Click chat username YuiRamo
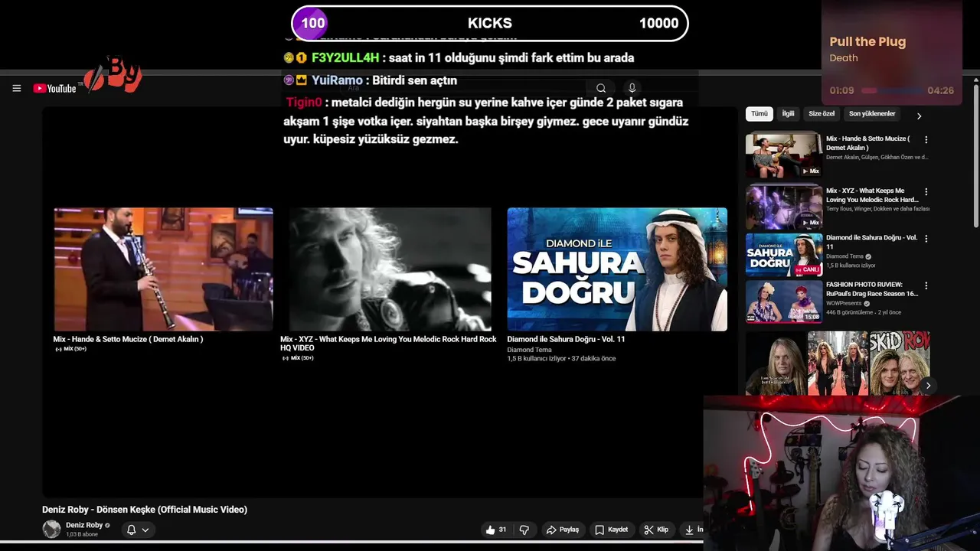Viewport: 980px width, 551px height. (337, 80)
